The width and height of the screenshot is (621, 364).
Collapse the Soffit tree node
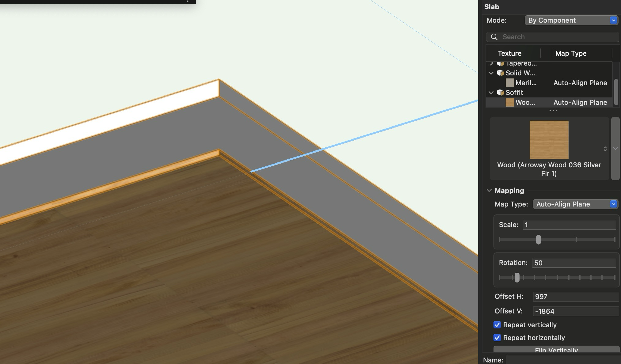pos(491,93)
